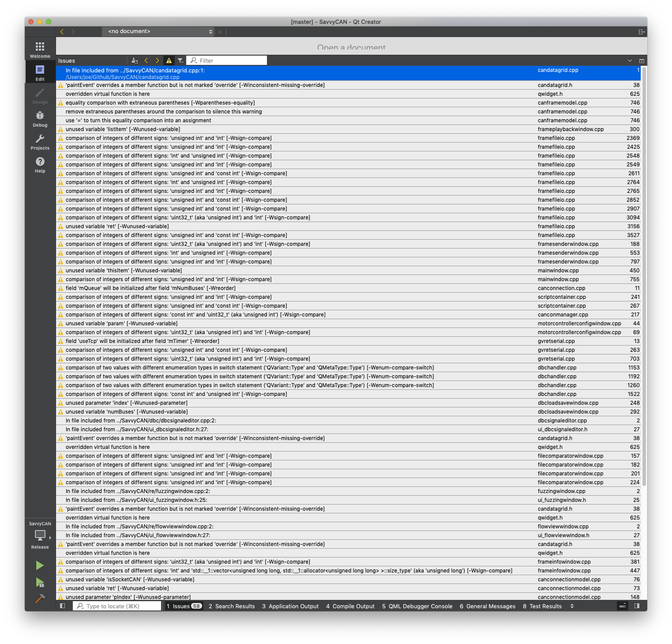Viewport: 672px width, 644px height.
Task: Clear the Issues list with the broom icon
Action: (x=135, y=60)
